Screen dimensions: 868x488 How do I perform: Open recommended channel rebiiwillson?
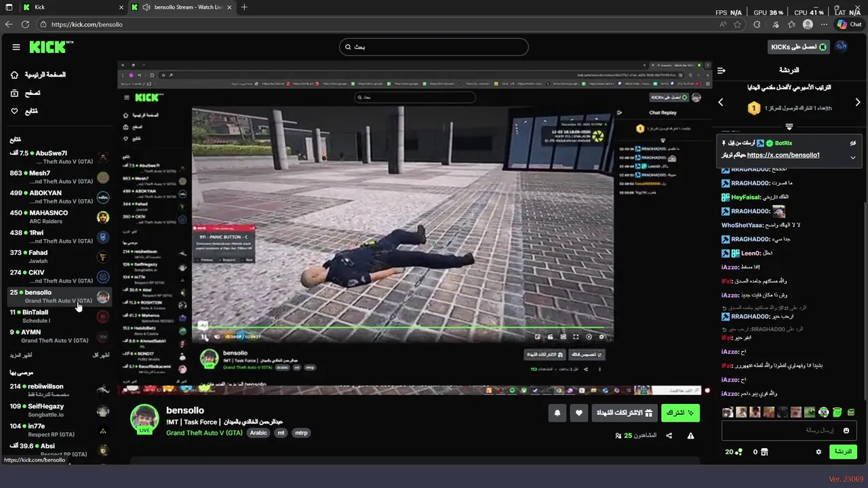[x=58, y=390]
